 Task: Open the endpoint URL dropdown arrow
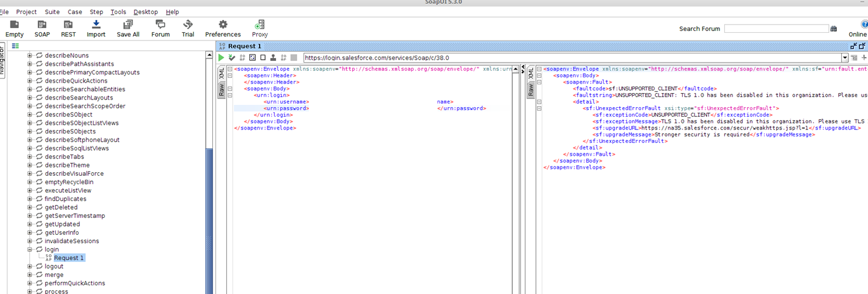[845, 58]
